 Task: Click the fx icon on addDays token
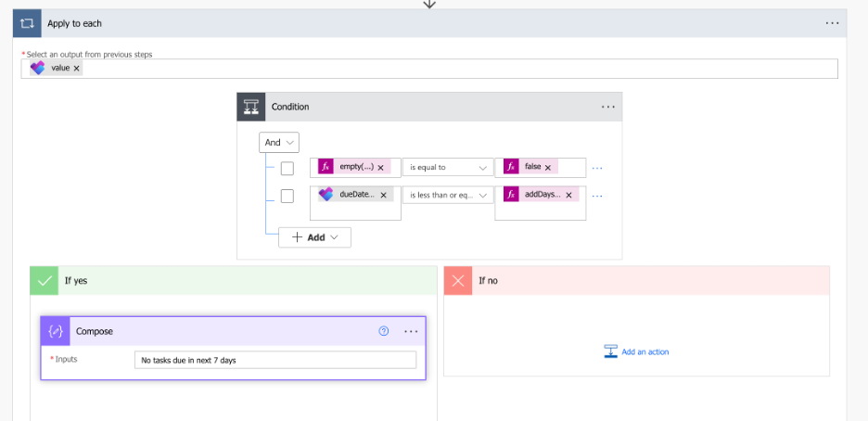(511, 194)
